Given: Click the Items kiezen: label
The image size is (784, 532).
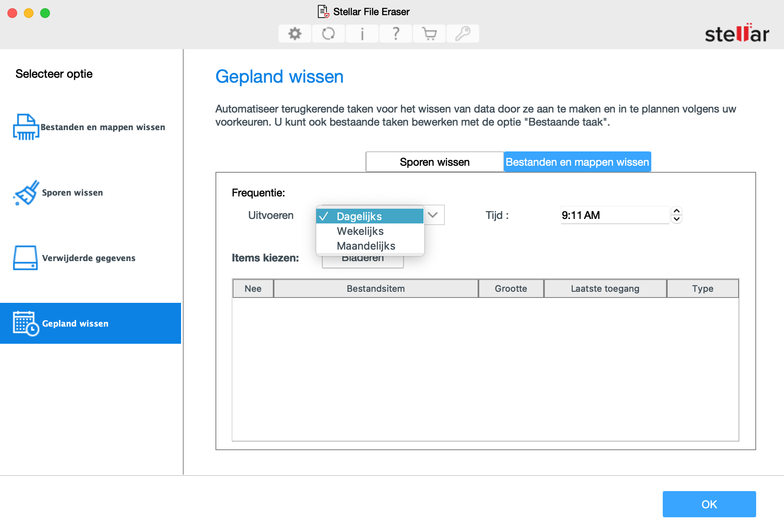Looking at the screenshot, I should click(x=265, y=258).
